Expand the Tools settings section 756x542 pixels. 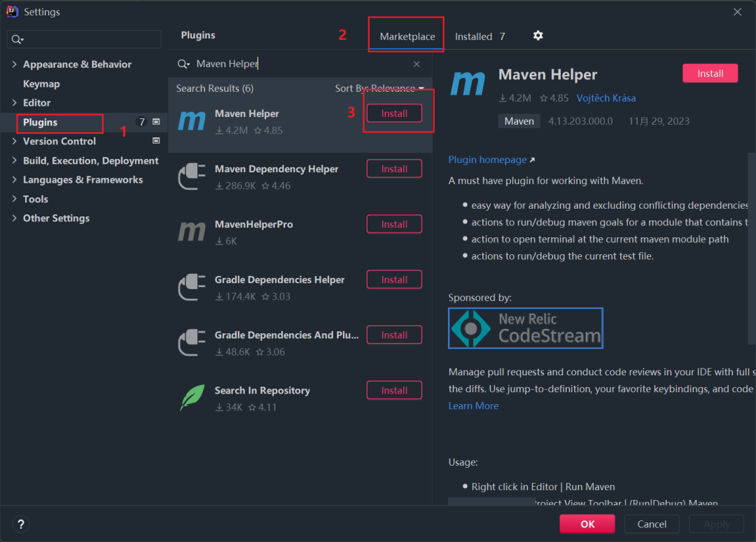[14, 199]
